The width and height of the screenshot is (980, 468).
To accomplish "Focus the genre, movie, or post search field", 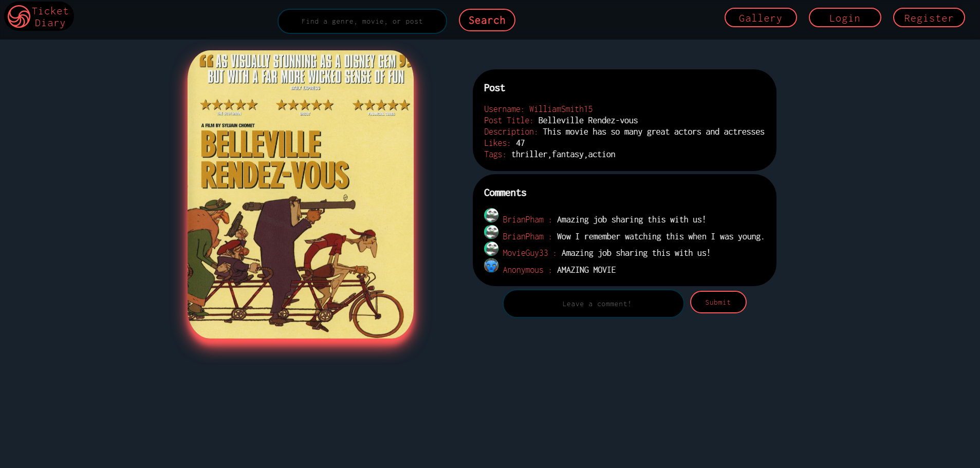I will click(362, 21).
